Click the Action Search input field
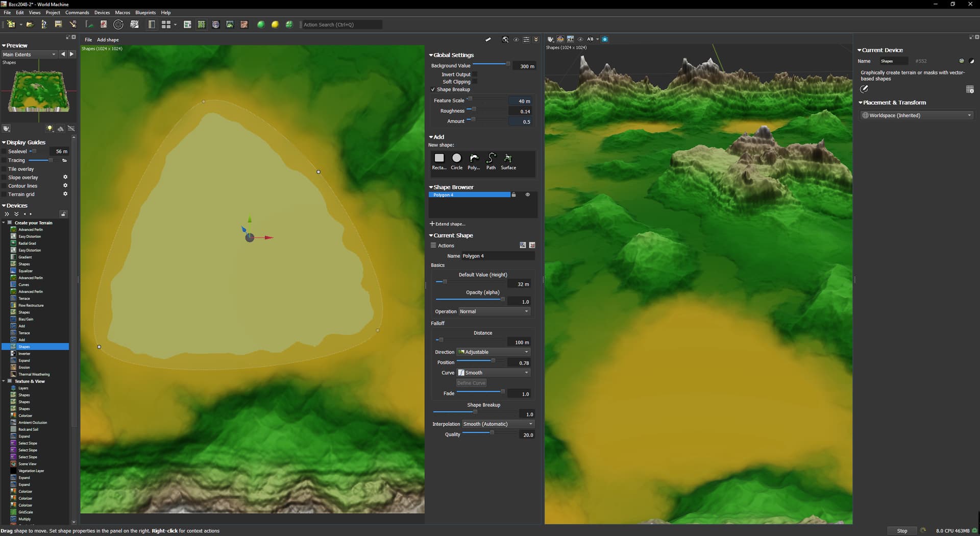The width and height of the screenshot is (980, 536). [341, 25]
